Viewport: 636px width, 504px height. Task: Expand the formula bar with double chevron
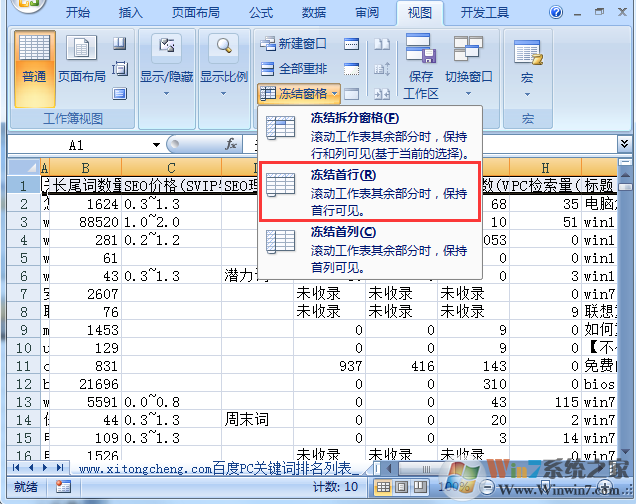624,143
